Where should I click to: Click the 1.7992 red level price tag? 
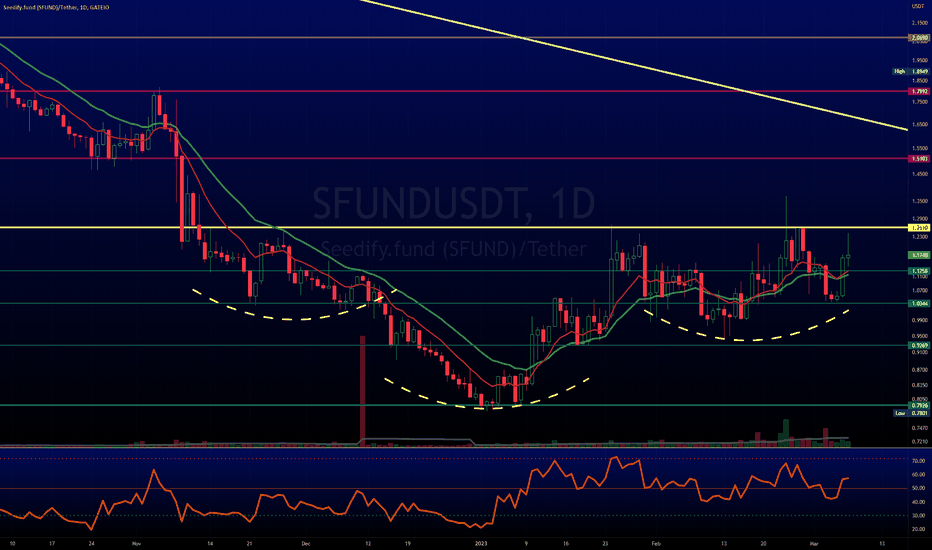[x=919, y=91]
